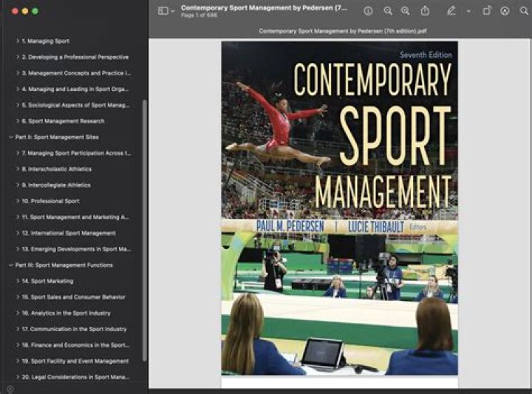Expand chapter 1. Managing Sport

tap(18, 41)
